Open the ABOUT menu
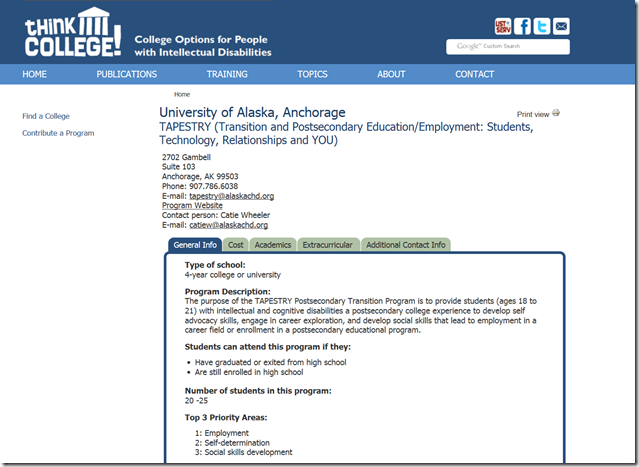Viewport: 639px width, 467px height. click(x=391, y=74)
